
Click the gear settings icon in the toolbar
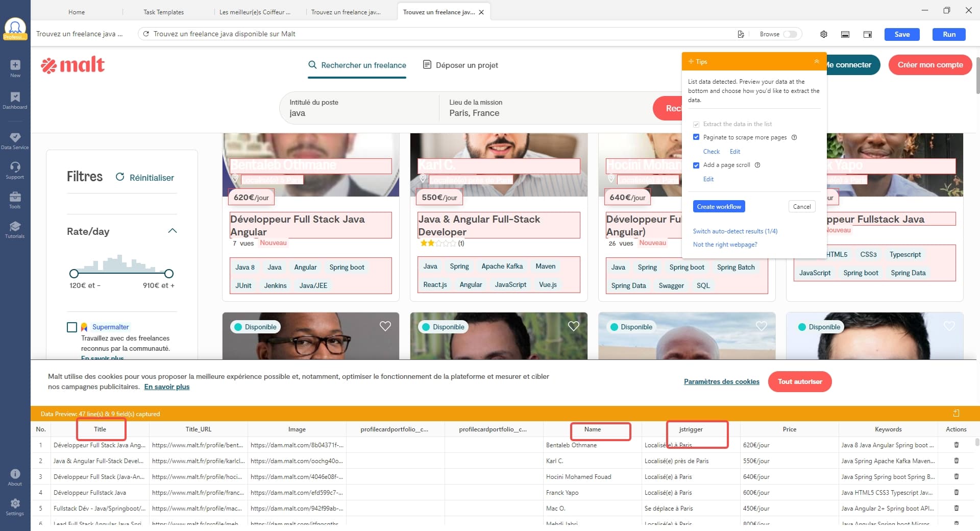[824, 34]
